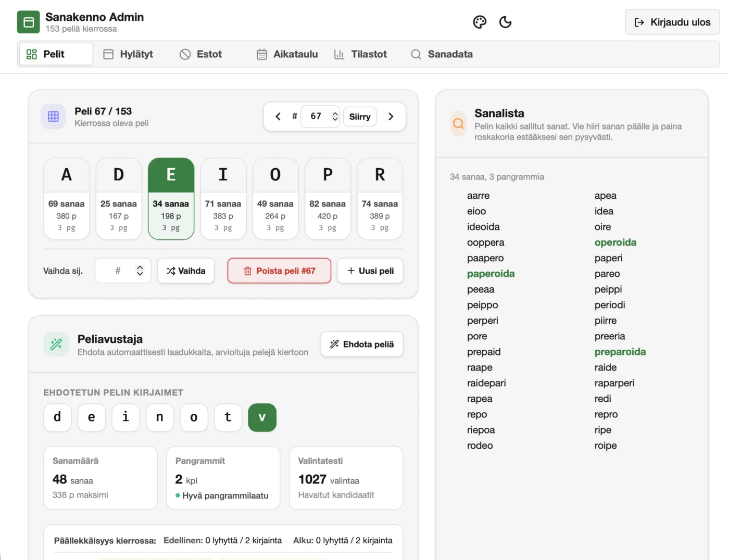729x560 pixels.
Task: Click the Vaihda shuffle button
Action: click(186, 271)
